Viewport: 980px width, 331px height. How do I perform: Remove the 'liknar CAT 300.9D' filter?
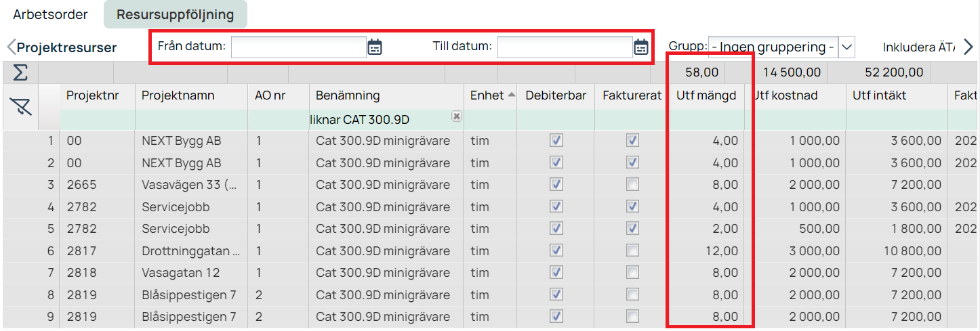(457, 116)
